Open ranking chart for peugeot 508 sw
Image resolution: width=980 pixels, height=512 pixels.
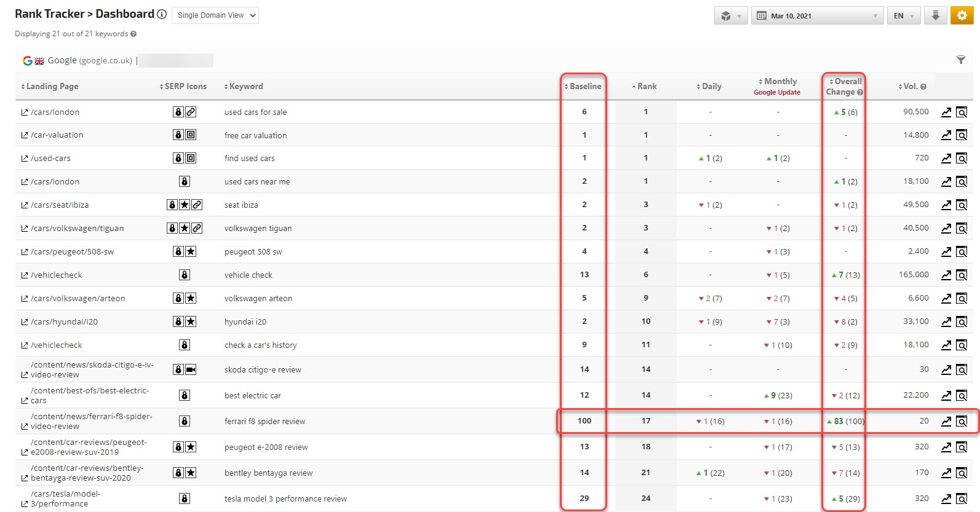[x=946, y=251]
